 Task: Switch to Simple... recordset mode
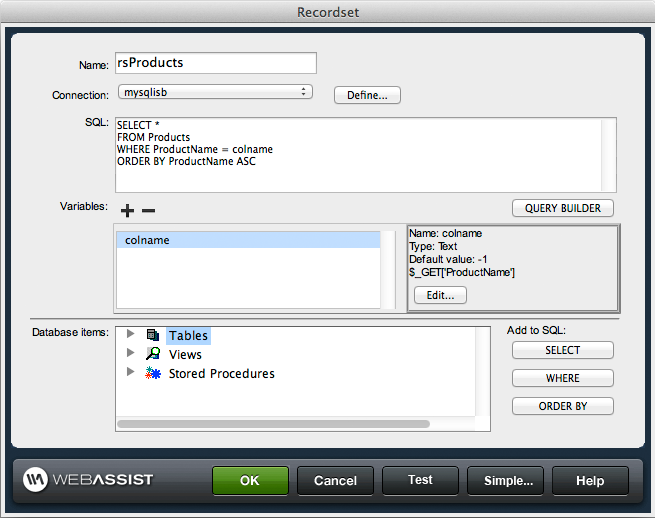pos(505,480)
